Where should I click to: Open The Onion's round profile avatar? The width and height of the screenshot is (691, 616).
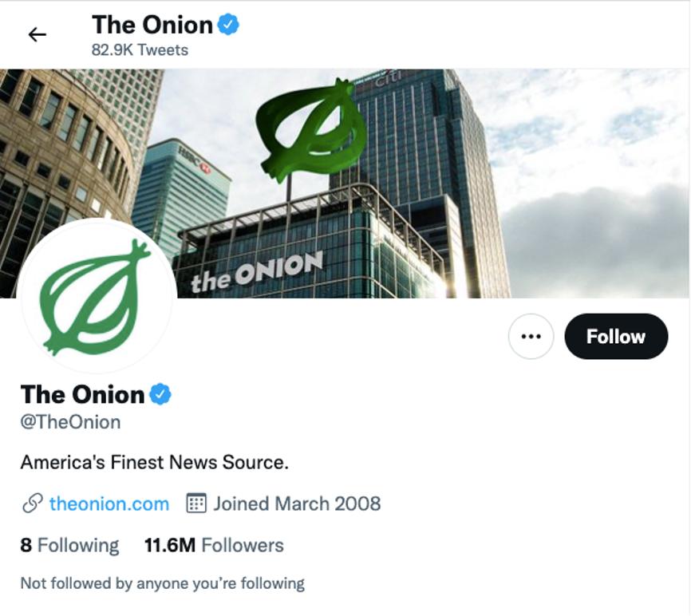96,296
